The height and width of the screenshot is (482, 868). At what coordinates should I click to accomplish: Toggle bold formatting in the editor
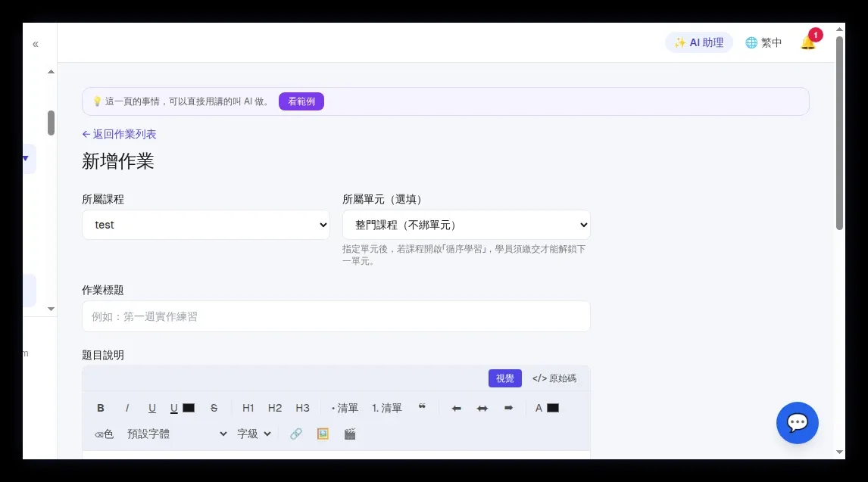[x=101, y=408]
